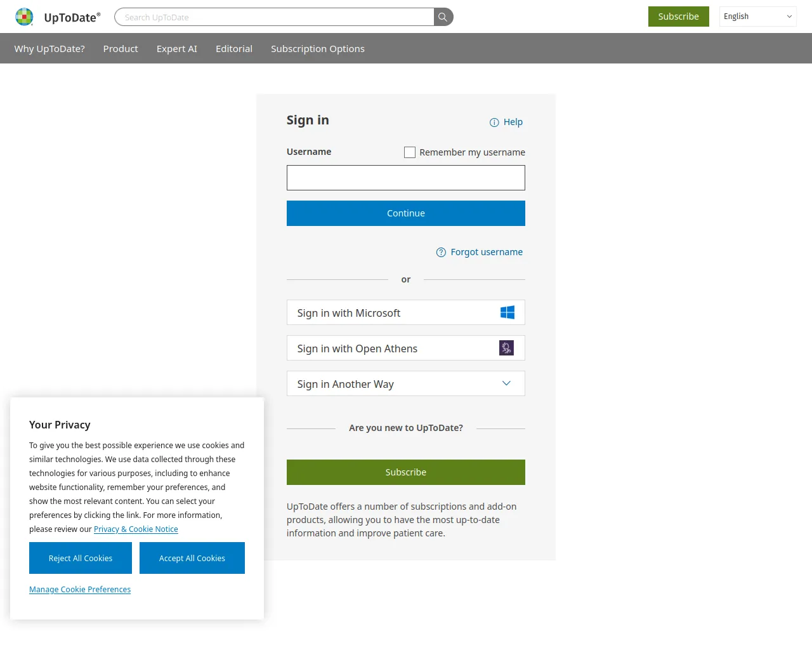
Task: Click Reject All Cookies button
Action: tap(81, 558)
